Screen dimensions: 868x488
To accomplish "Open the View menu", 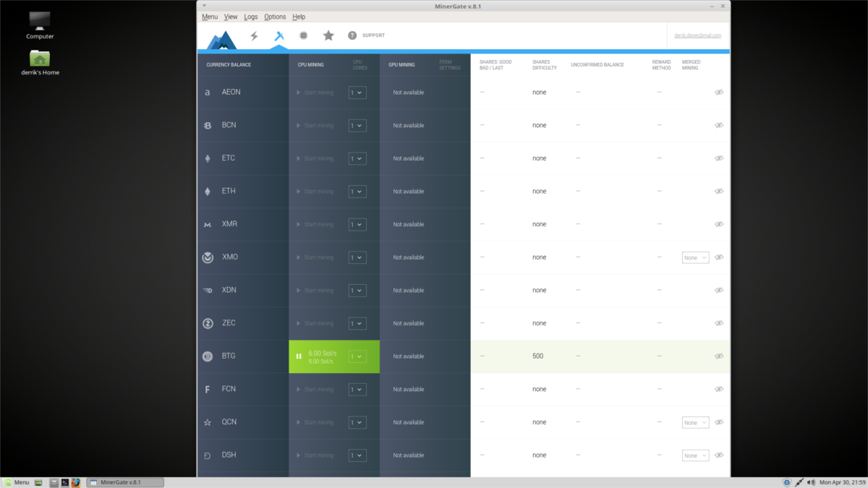I will tap(231, 17).
